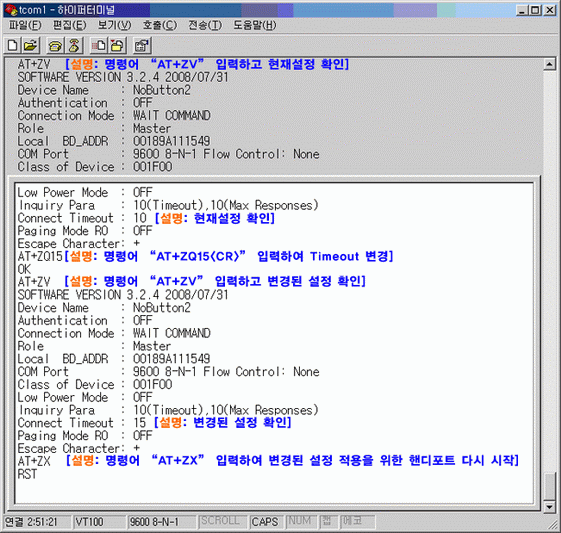Close the HyperTerminal window
The height and width of the screenshot is (533, 561).
[550, 10]
